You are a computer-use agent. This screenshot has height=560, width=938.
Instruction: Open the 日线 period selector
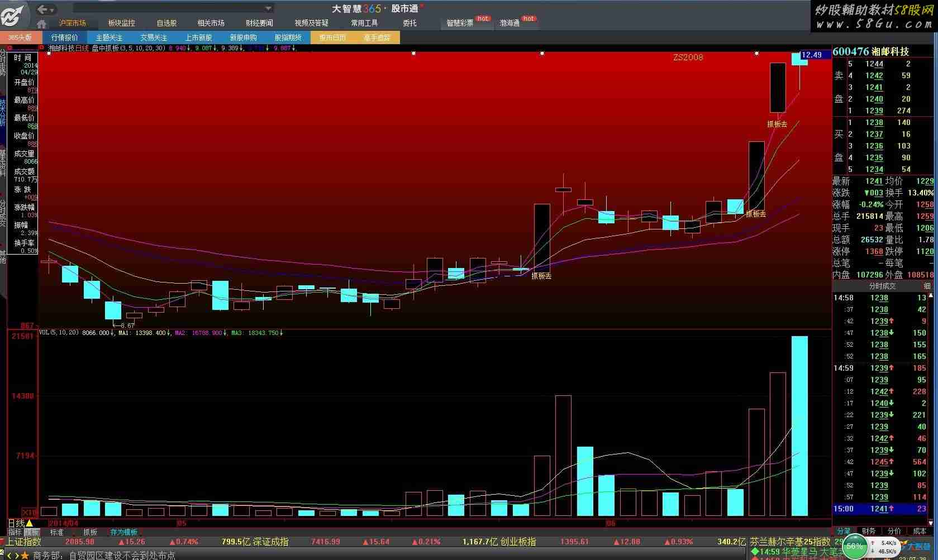coord(21,523)
